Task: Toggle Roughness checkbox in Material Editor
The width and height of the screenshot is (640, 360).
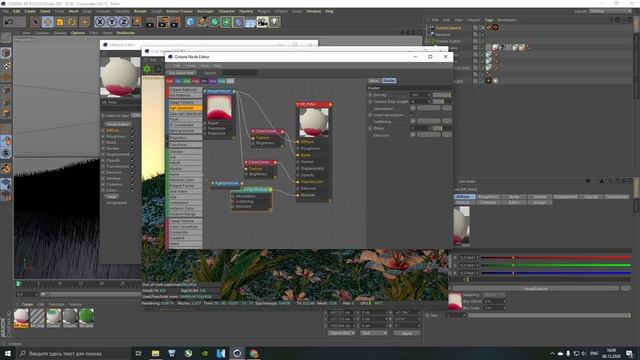Action: pos(133,136)
